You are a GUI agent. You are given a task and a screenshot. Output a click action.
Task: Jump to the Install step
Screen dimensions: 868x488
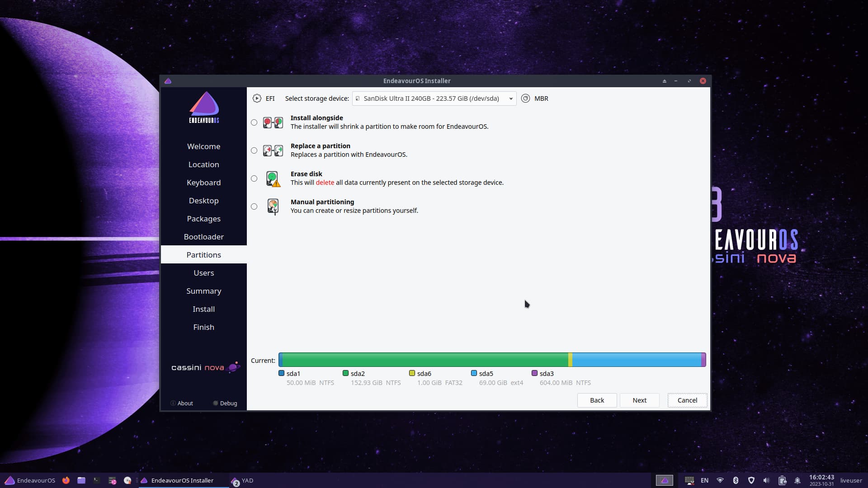(204, 309)
